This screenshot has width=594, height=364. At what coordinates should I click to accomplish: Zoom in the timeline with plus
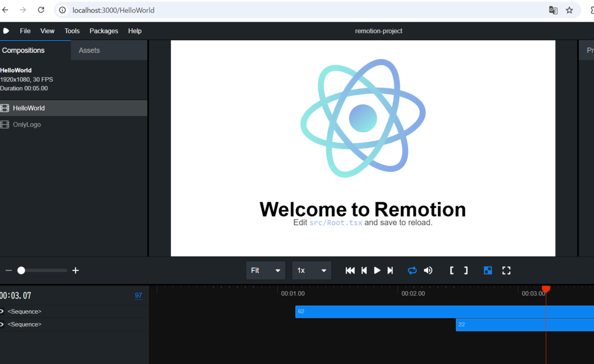tap(75, 271)
